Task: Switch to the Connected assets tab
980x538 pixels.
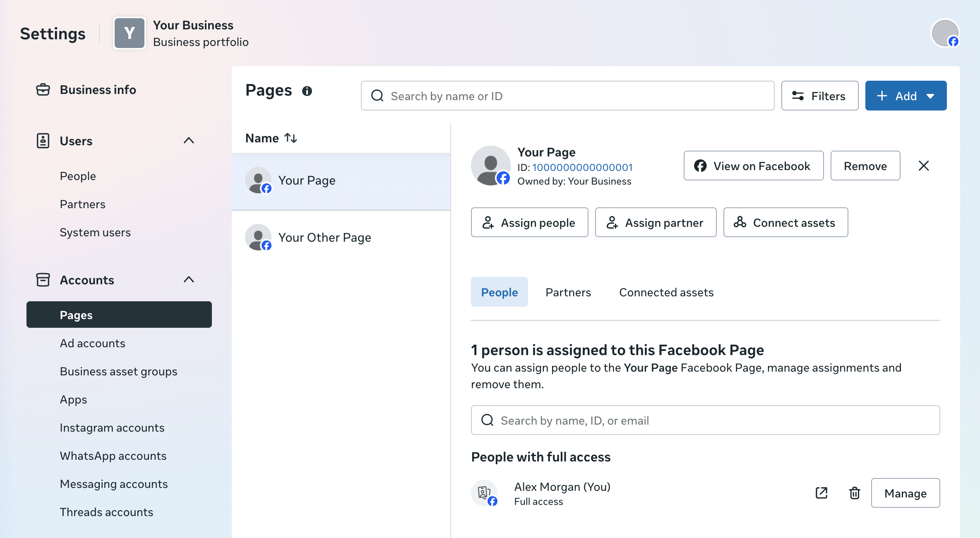Action: (666, 292)
